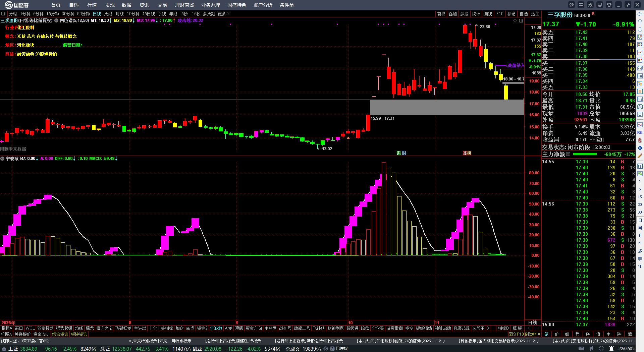This screenshot has height=352, width=644.
Task: Switch to the 周线 weekly period tab
Action: pos(108,14)
